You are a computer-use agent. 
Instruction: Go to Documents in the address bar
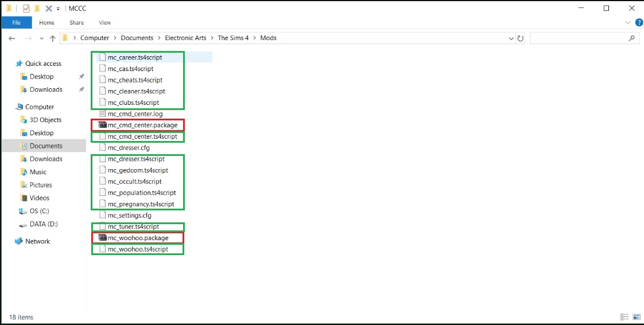pos(137,38)
